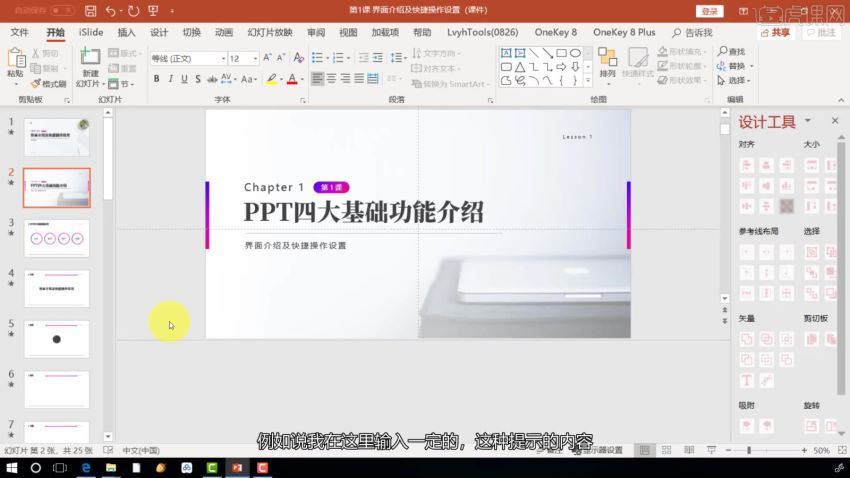Save the presentation with the save icon
Viewport: 850px width, 478px height.
click(91, 10)
